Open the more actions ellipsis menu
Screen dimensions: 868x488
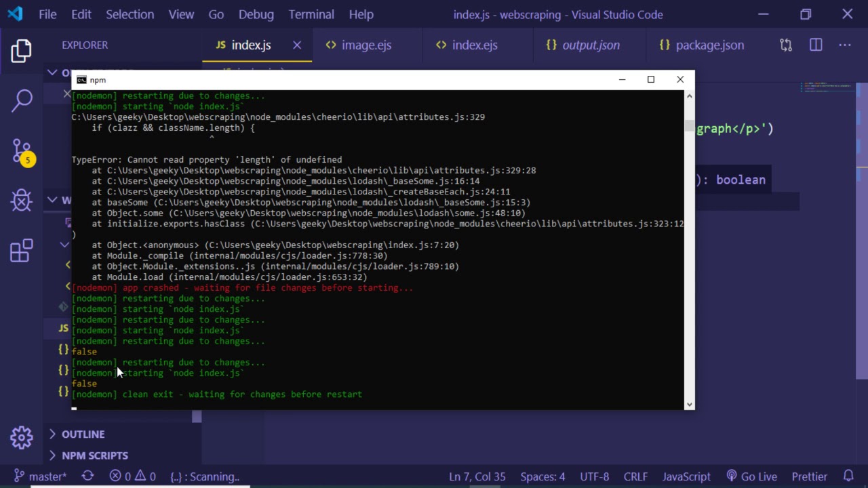(844, 45)
